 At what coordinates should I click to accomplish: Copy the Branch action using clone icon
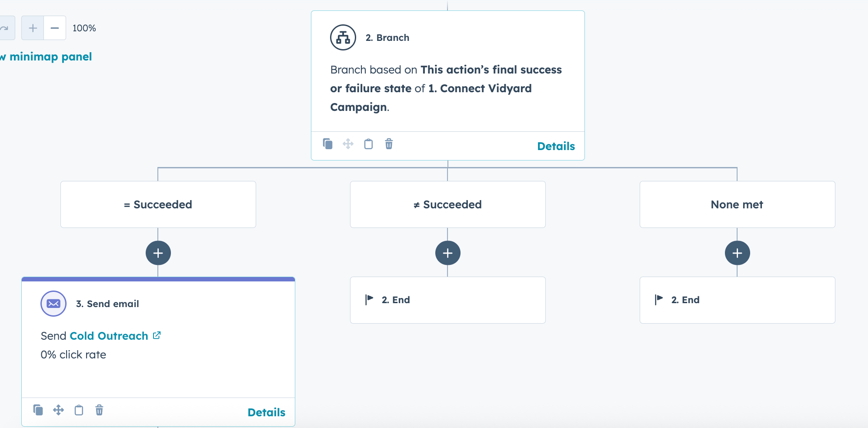click(x=327, y=144)
